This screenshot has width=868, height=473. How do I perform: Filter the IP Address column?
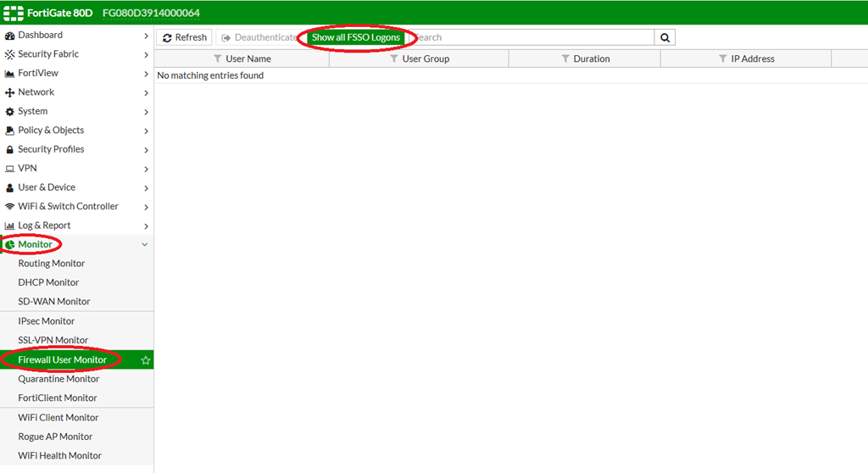click(x=722, y=58)
